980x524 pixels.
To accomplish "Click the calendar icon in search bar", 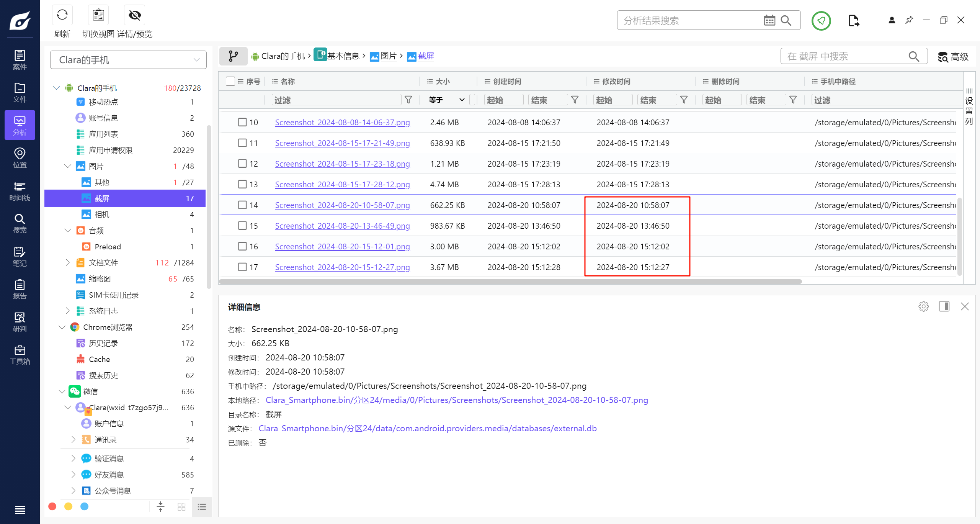I will tap(769, 20).
